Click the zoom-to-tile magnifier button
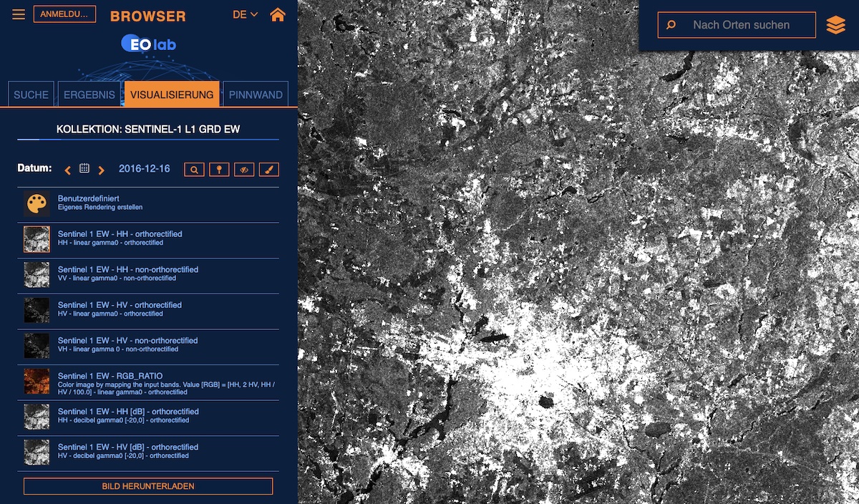Image resolution: width=859 pixels, height=504 pixels. coord(194,170)
